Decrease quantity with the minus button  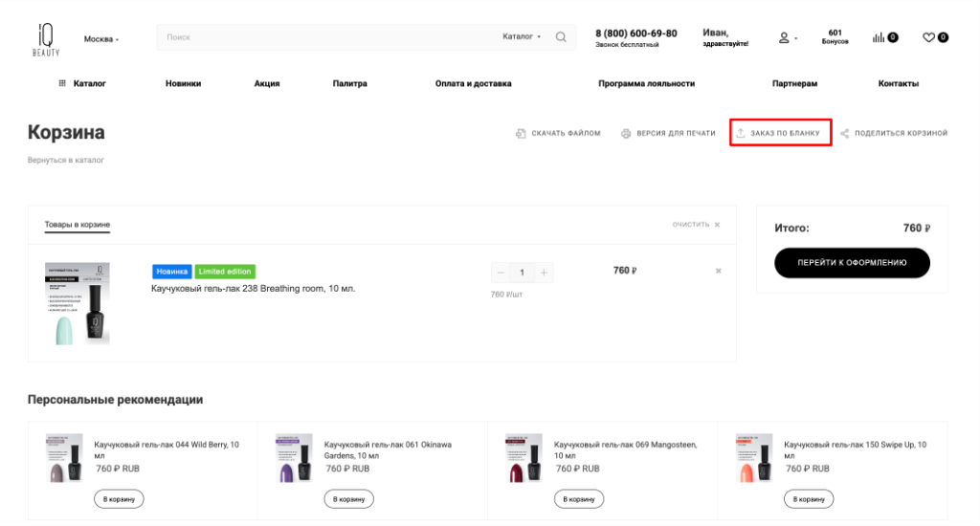[501, 273]
